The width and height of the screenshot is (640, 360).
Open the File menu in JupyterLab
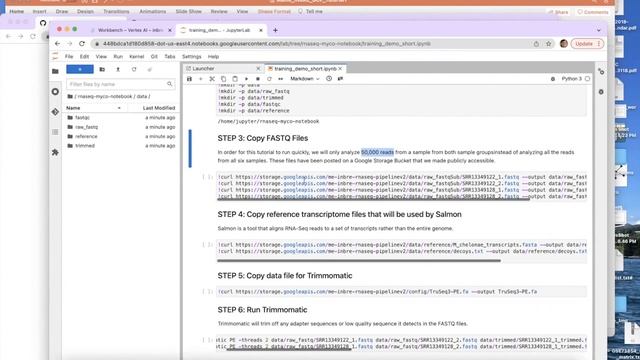pyautogui.click(x=69, y=57)
